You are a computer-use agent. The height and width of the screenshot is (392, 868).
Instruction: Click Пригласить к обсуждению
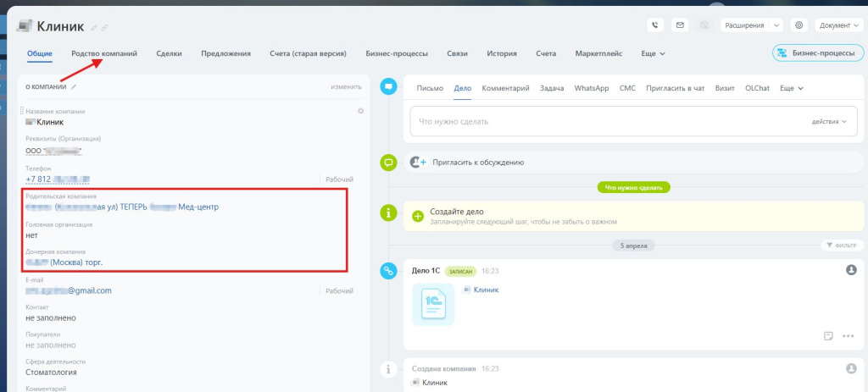click(478, 163)
